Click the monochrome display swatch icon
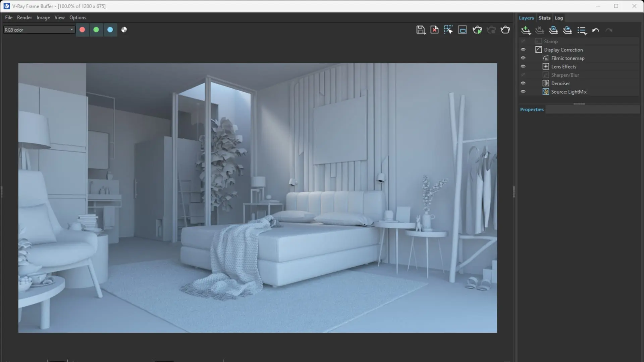Viewport: 644px width, 362px height. pyautogui.click(x=124, y=30)
